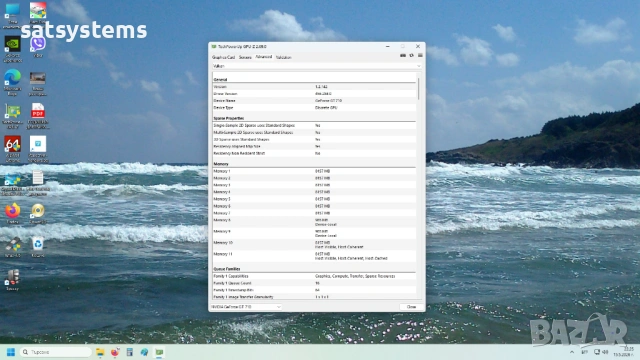Click the Close button in GPU-Z
Screen dimensions: 640x360
(411, 307)
